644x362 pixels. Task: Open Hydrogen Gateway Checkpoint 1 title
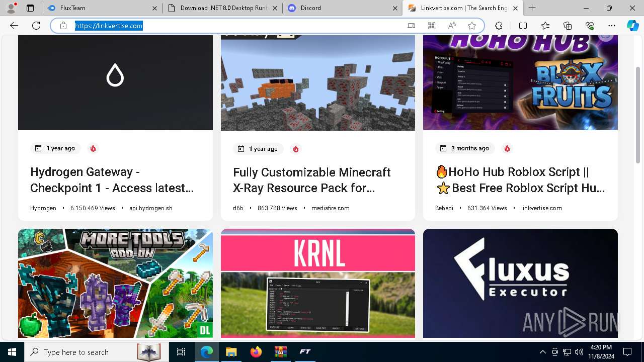click(112, 180)
